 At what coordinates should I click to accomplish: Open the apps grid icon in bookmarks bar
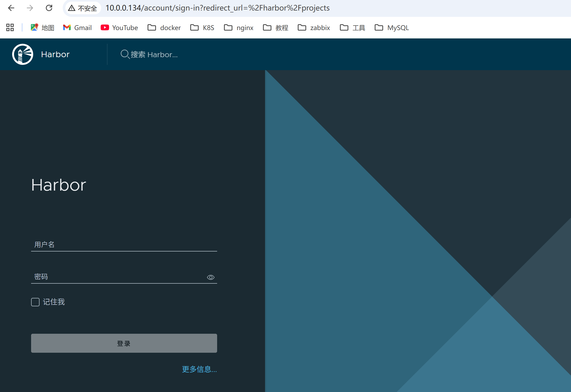(10, 27)
